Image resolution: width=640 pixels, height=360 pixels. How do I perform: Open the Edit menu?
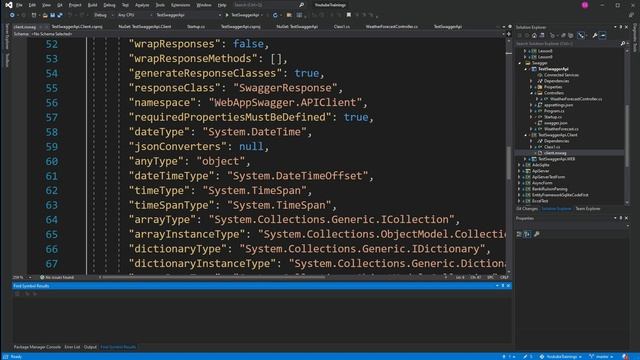(x=32, y=5)
